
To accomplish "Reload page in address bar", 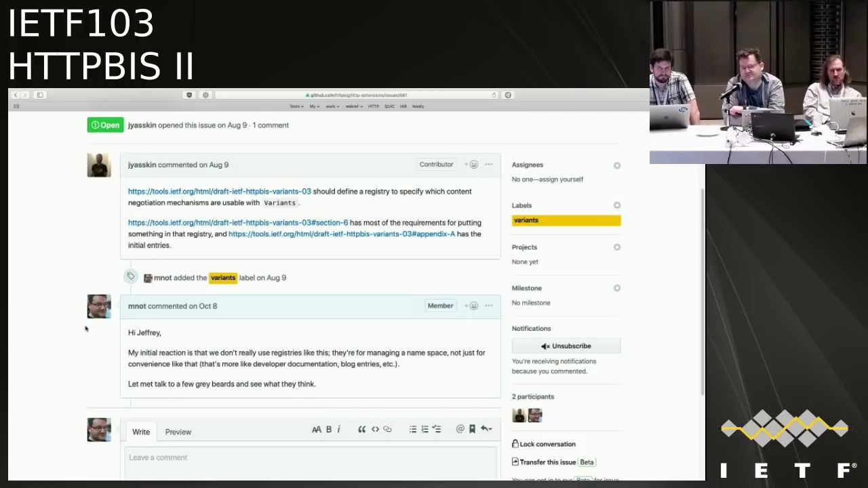I will [494, 95].
